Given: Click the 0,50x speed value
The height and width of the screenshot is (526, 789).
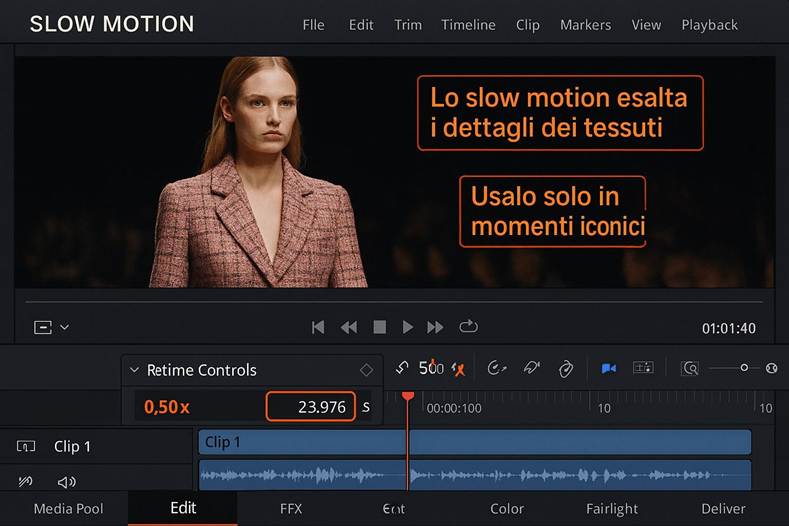Looking at the screenshot, I should (x=166, y=407).
